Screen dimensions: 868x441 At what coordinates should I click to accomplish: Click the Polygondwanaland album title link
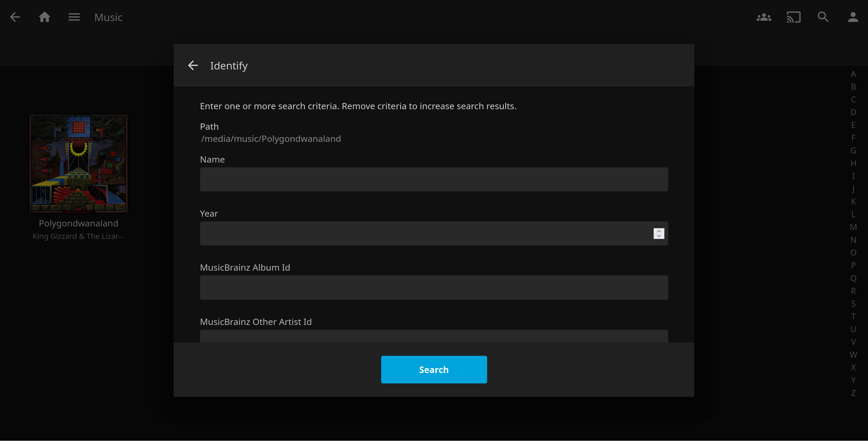tap(78, 223)
